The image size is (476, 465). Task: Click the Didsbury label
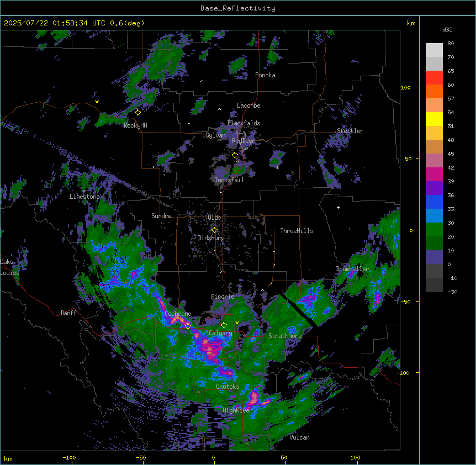[211, 238]
